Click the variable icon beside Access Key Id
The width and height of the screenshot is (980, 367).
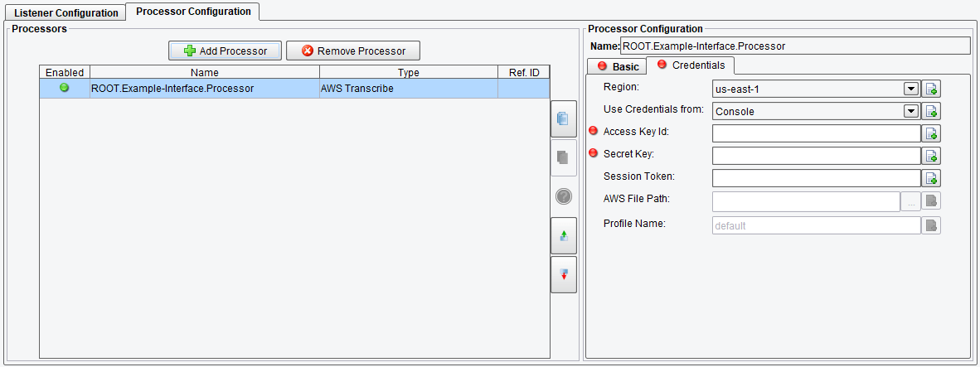pos(931,133)
